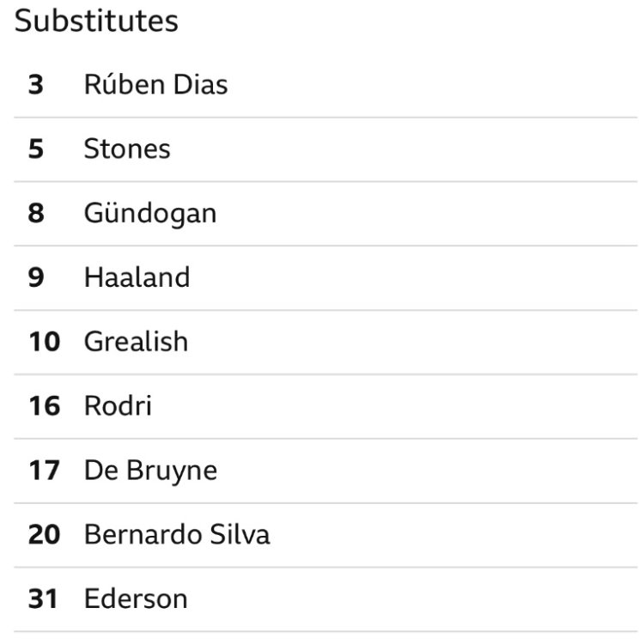Screen dimensions: 644x644
Task: Select the De Bruyne name
Action: [150, 470]
